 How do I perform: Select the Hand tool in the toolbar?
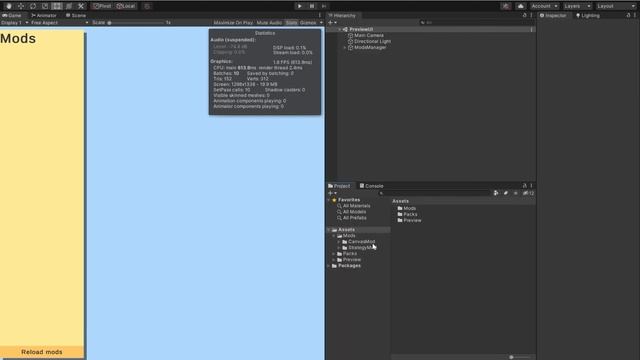(9, 6)
